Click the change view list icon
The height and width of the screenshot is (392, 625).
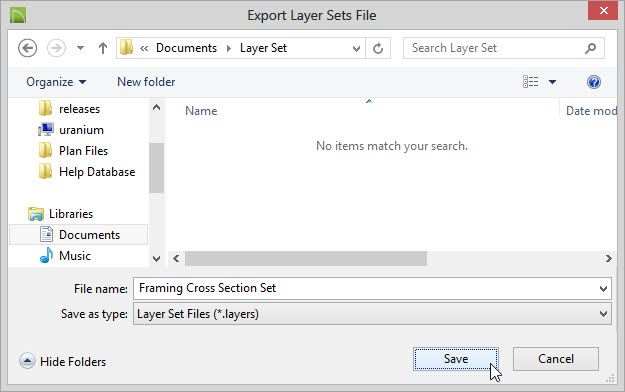point(531,82)
